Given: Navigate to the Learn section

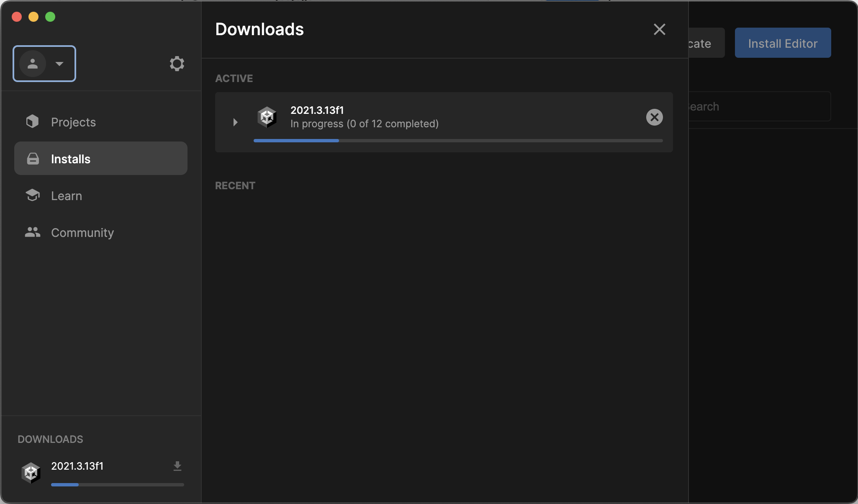Looking at the screenshot, I should [x=67, y=196].
